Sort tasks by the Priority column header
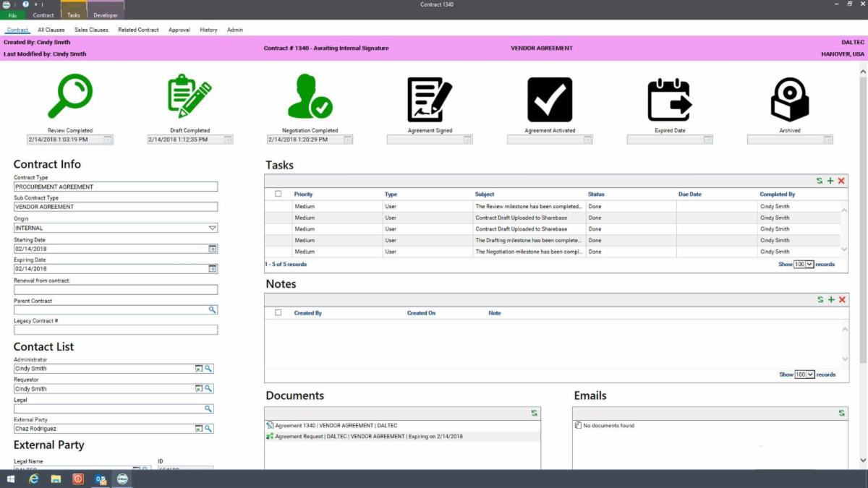The height and width of the screenshot is (488, 868). point(303,194)
